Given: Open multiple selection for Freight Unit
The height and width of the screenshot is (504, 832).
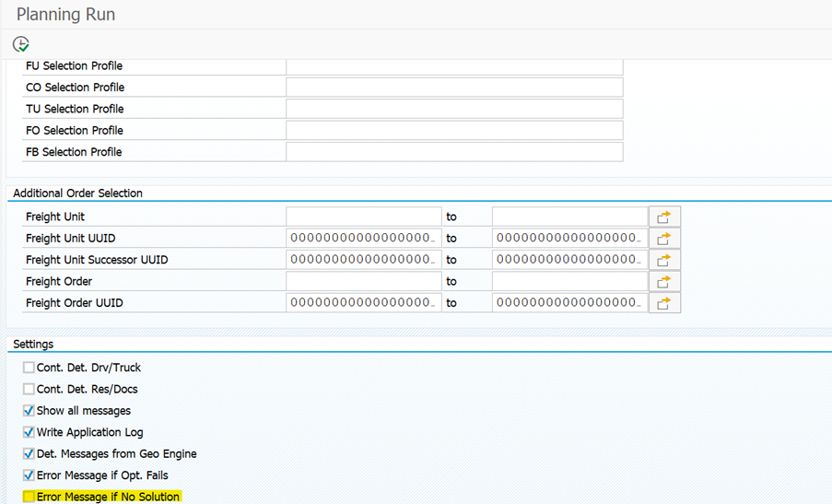Looking at the screenshot, I should (663, 217).
